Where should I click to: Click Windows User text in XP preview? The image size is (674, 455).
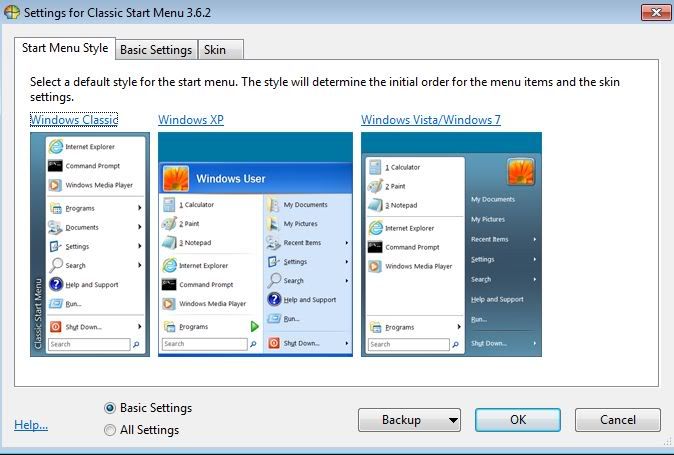click(231, 179)
